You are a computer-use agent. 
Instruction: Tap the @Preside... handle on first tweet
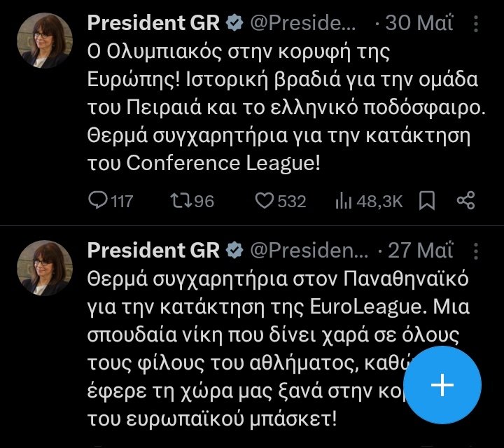point(303,22)
